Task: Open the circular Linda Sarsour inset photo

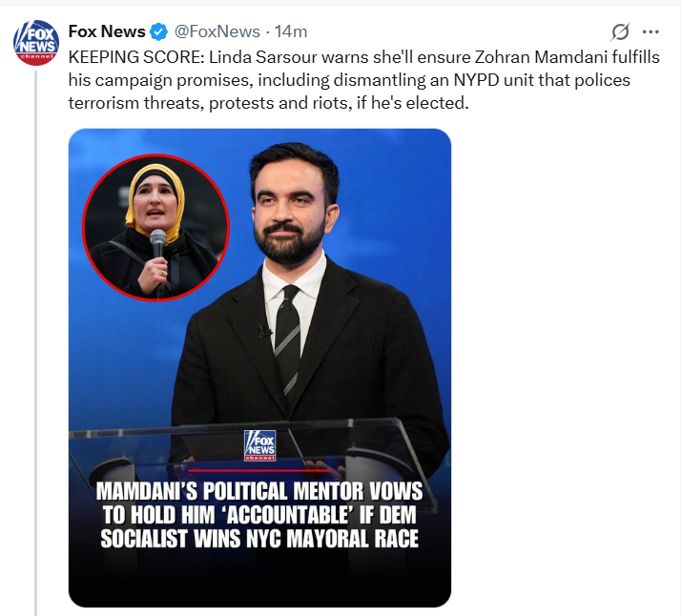Action: 156,226
